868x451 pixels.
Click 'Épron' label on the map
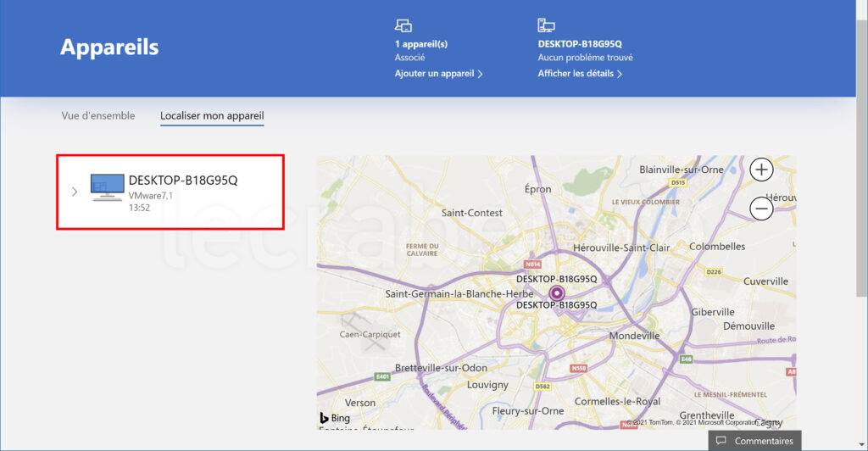coord(537,189)
